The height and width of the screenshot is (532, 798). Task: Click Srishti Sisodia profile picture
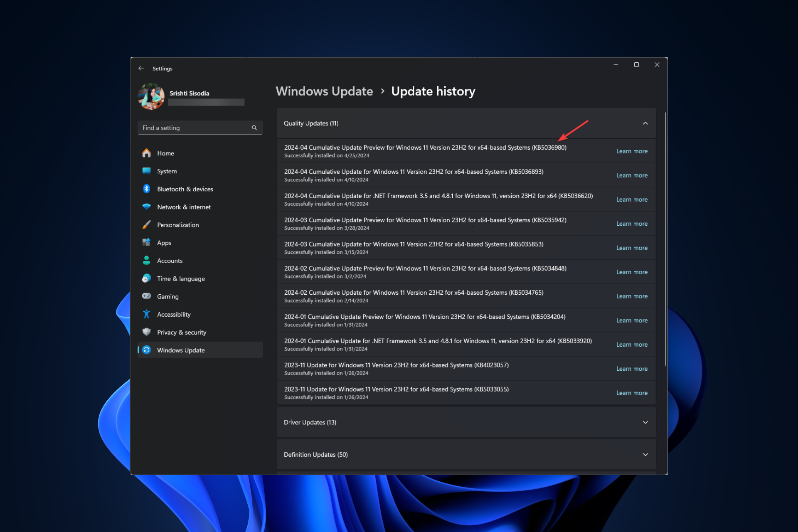151,96
